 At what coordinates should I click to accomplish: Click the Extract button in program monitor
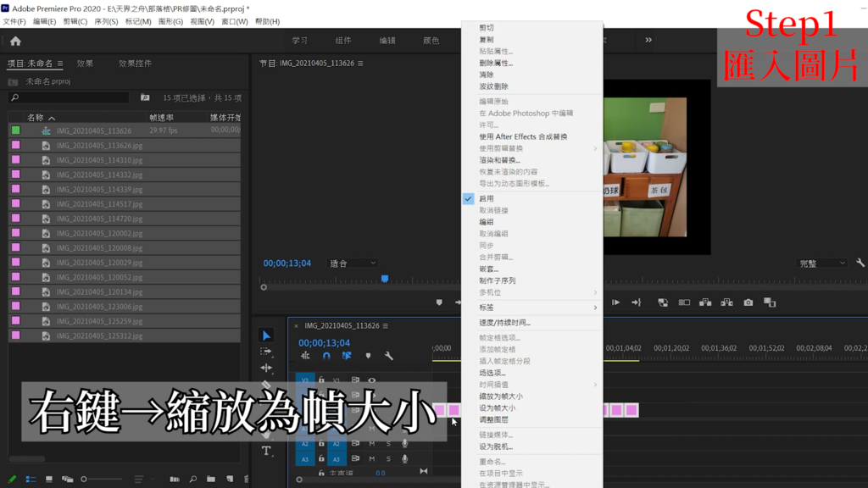pos(726,302)
